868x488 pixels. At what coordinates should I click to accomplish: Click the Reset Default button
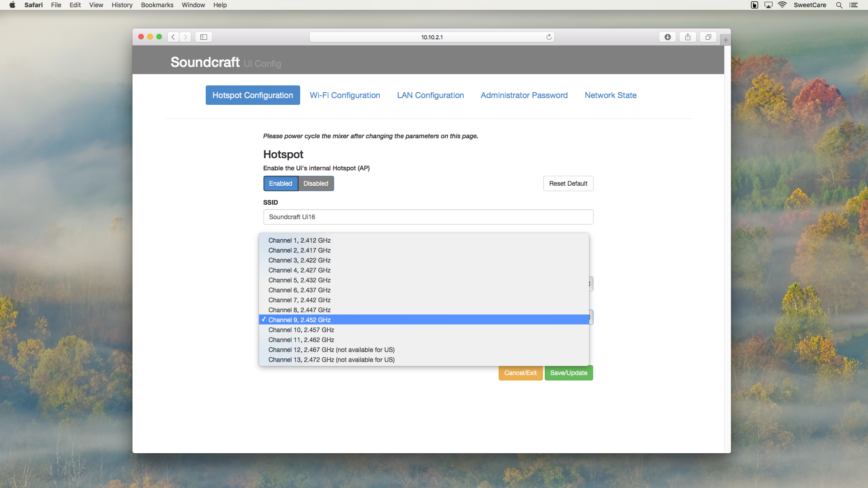[568, 183]
